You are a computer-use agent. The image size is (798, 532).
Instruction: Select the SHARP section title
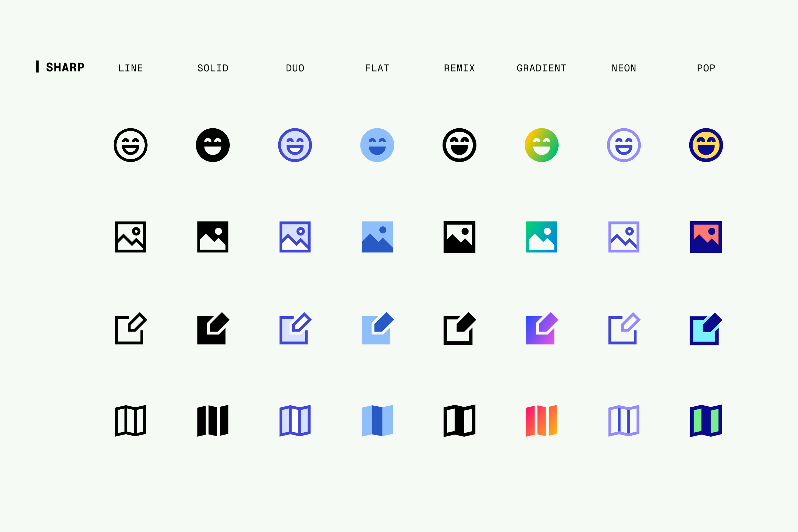coord(65,67)
